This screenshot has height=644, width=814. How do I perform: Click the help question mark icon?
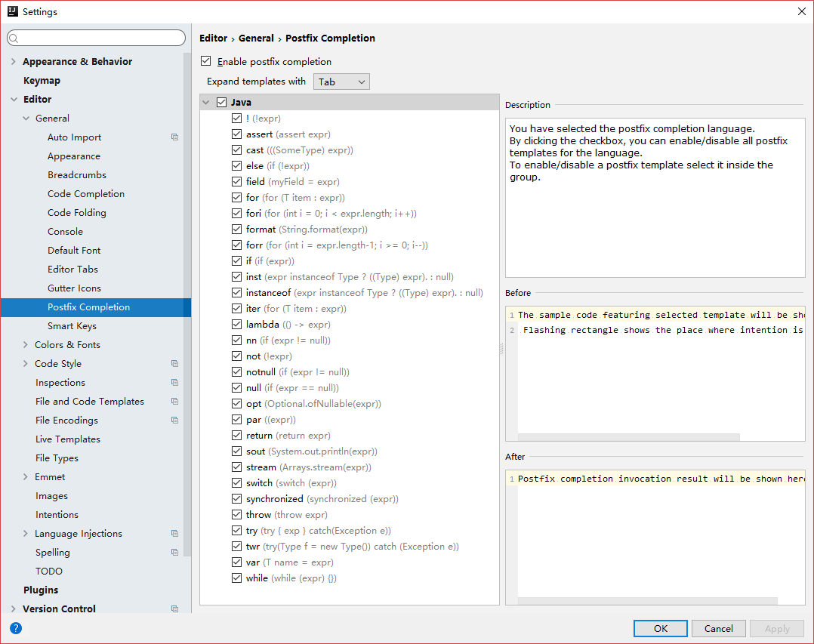click(16, 627)
